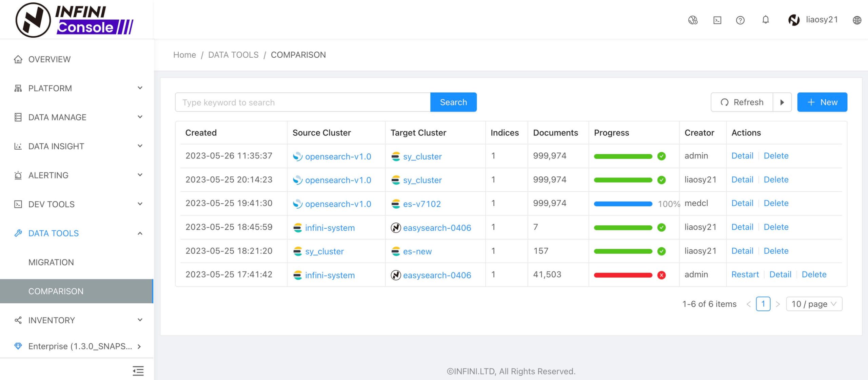Click the green success icon on 18:21:20 row

[x=661, y=251]
